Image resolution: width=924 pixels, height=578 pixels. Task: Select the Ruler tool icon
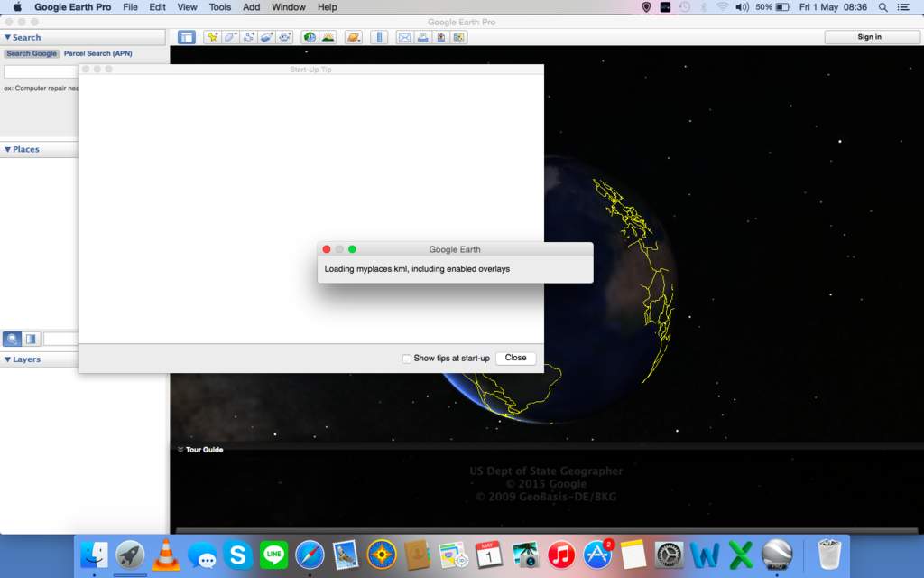(x=379, y=37)
